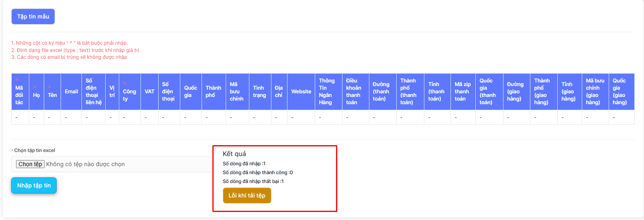Click the 'Mã zip thanh toán' header
Screen dimensions: 644x220
(x=463, y=92)
